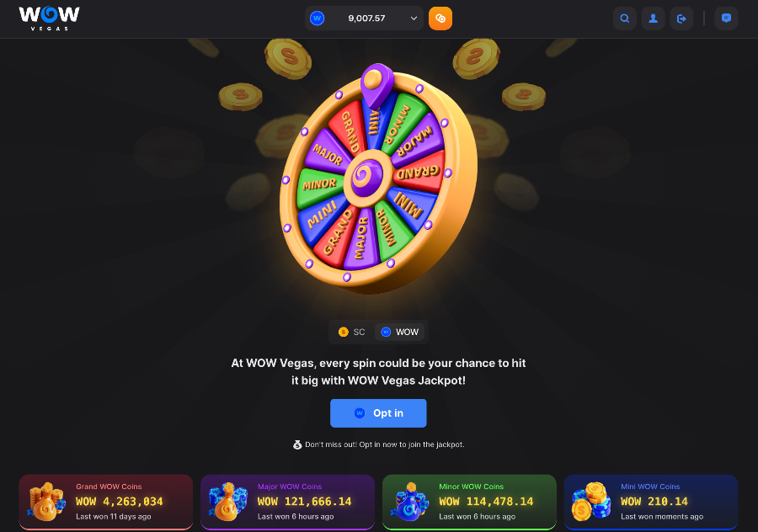Click the money bag opt-in notice
Screen dimensions: 758x532
(x=378, y=444)
